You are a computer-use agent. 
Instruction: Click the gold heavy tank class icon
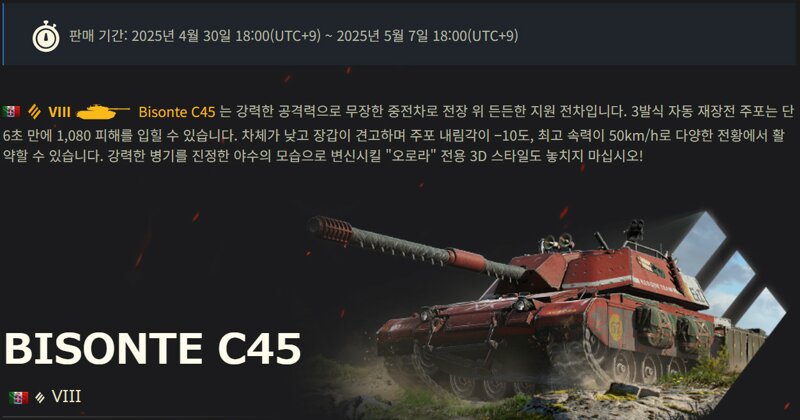point(103,111)
